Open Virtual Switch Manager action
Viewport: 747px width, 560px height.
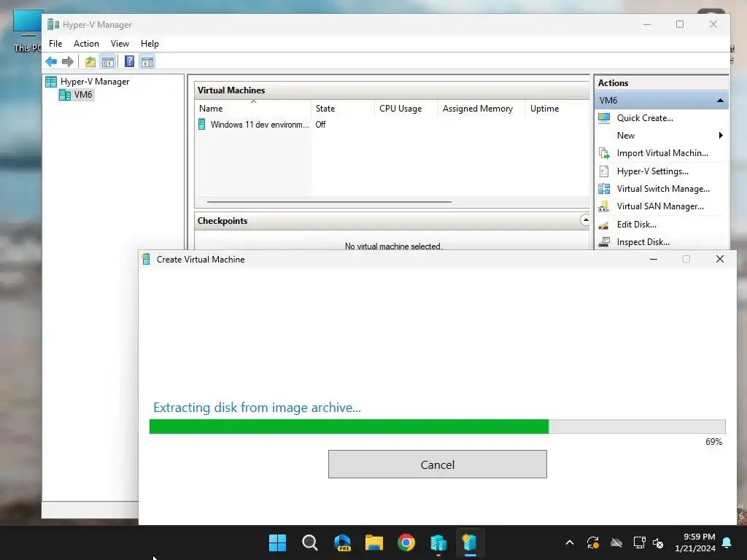663,189
